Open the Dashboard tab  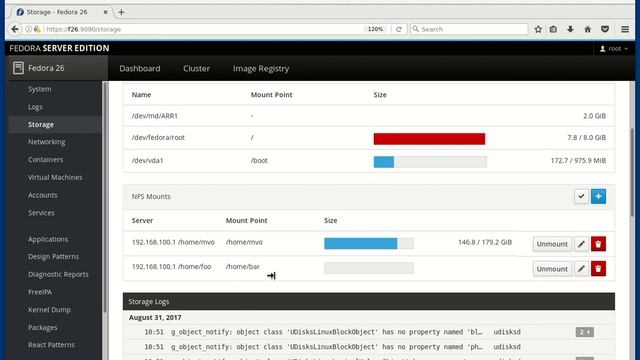pos(140,69)
